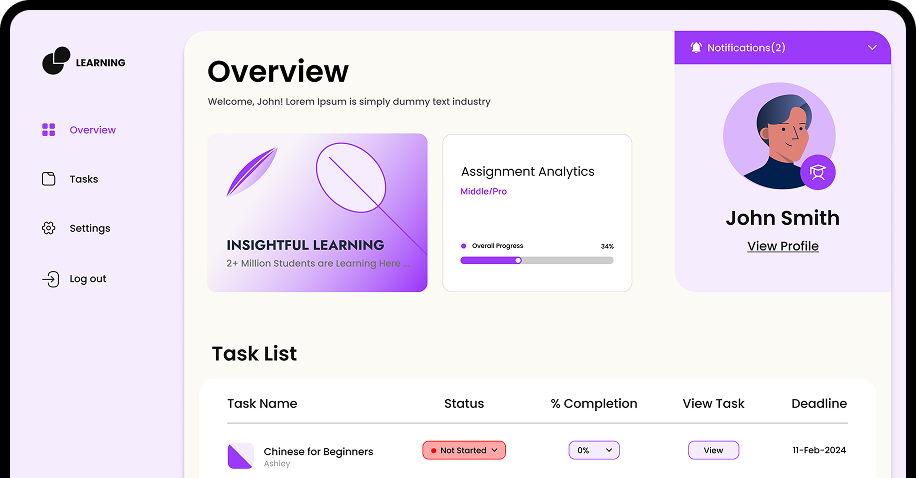Click the Overall Progress bar handle
This screenshot has width=916, height=478.
pos(518,260)
